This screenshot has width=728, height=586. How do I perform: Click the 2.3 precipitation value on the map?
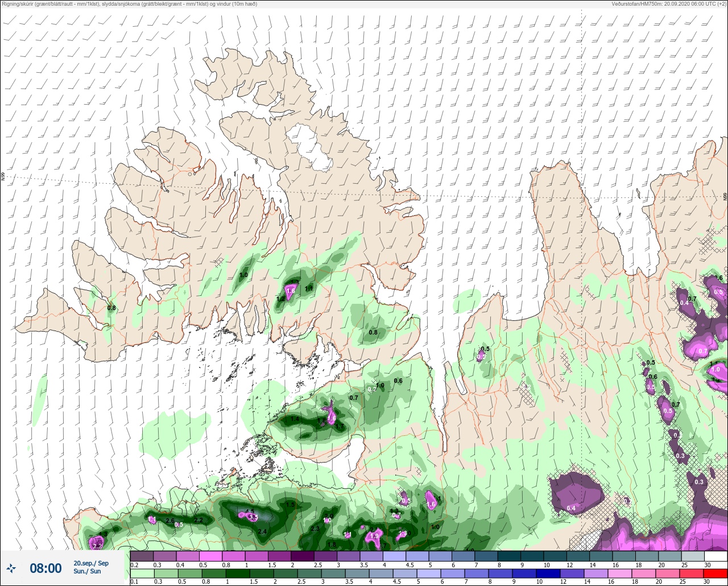(316, 529)
